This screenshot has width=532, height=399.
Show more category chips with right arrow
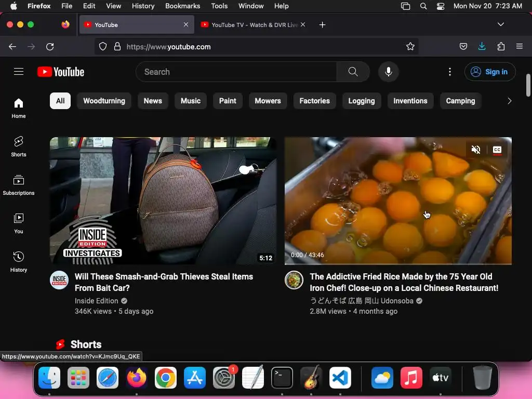pyautogui.click(x=509, y=101)
